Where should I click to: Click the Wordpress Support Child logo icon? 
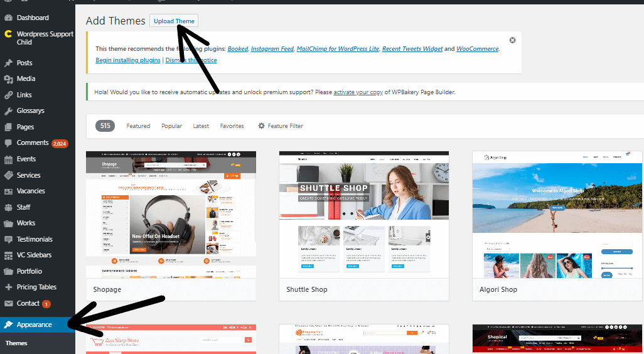tap(8, 34)
